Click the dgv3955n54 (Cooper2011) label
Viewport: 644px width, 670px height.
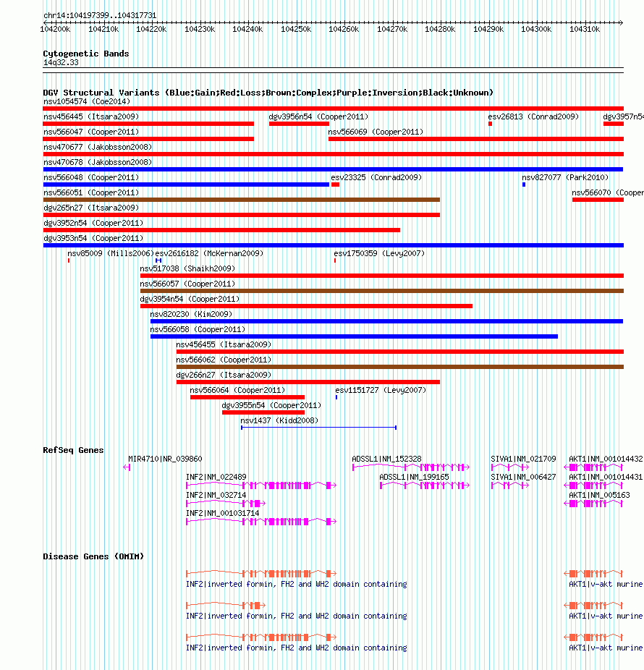[x=271, y=405]
